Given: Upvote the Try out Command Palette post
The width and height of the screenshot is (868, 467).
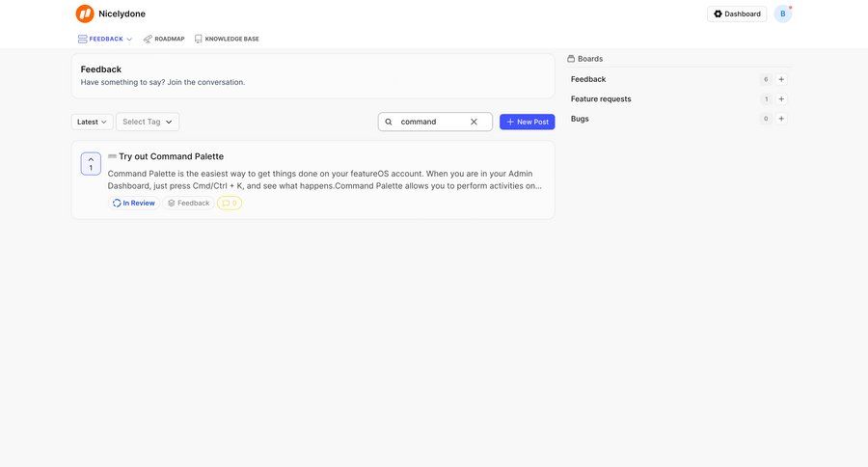Looking at the screenshot, I should click(91, 164).
